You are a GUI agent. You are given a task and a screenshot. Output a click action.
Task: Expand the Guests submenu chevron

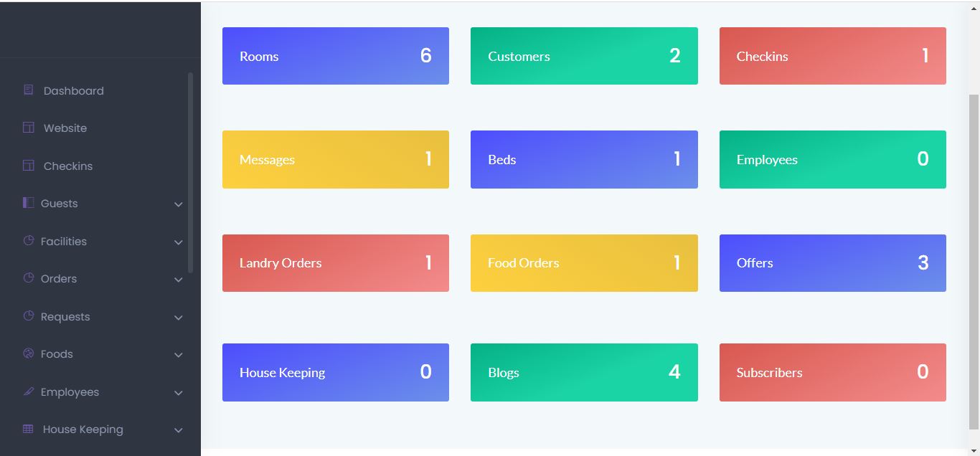(179, 204)
